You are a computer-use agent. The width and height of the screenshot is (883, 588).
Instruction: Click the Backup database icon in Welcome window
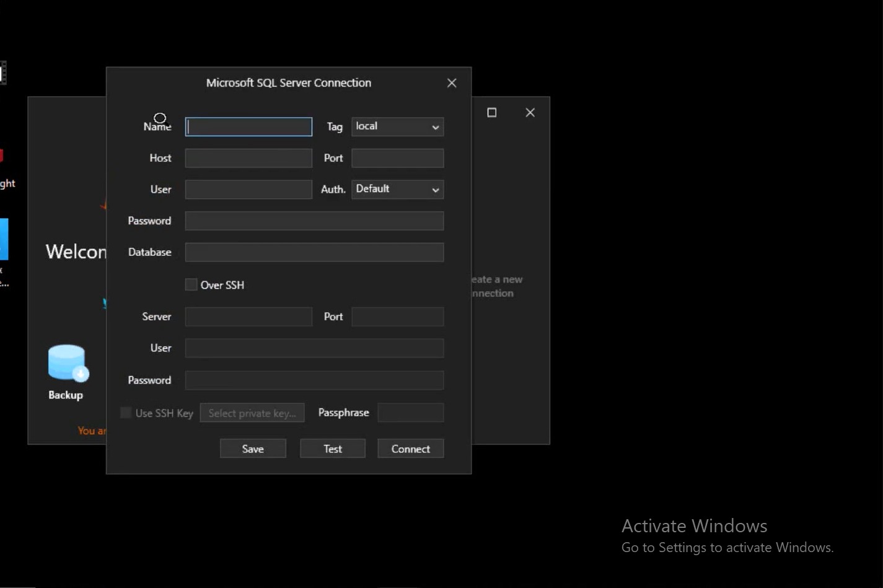(x=68, y=363)
